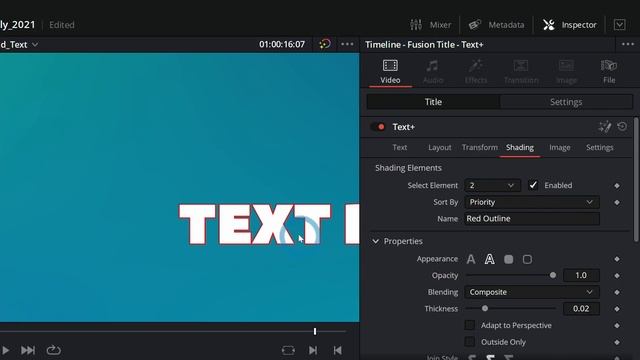Switch to the Transition inspector tab
Screen dimensions: 640x360
521,72
